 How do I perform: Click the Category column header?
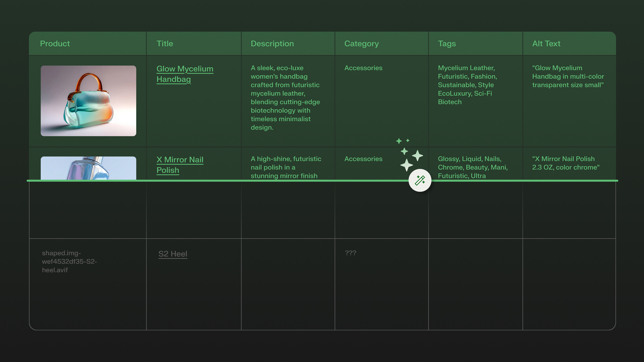(x=361, y=43)
